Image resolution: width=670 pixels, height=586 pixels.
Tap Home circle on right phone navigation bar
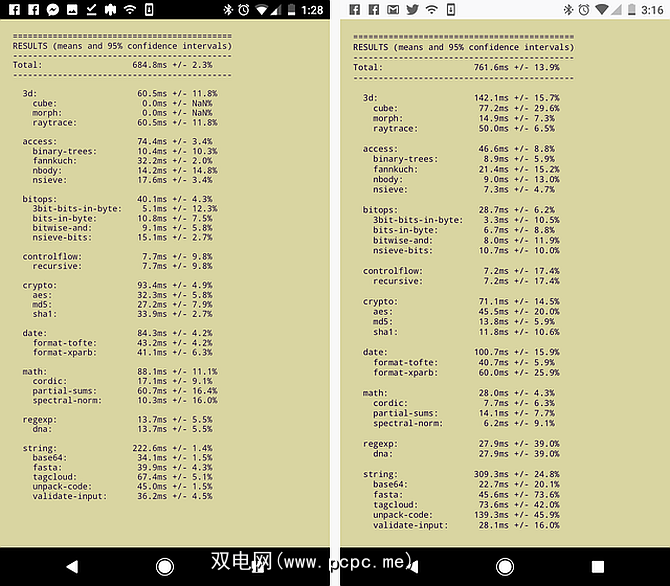tap(505, 567)
